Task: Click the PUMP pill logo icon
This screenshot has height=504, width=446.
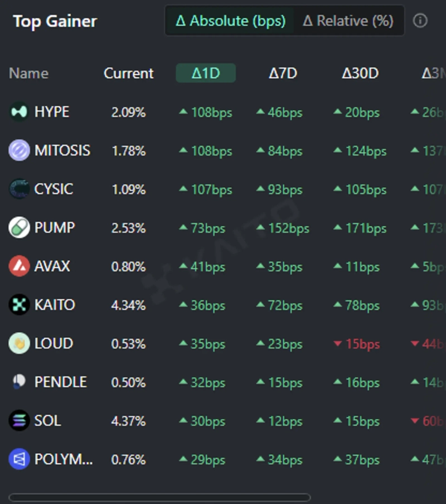Action: [x=19, y=227]
